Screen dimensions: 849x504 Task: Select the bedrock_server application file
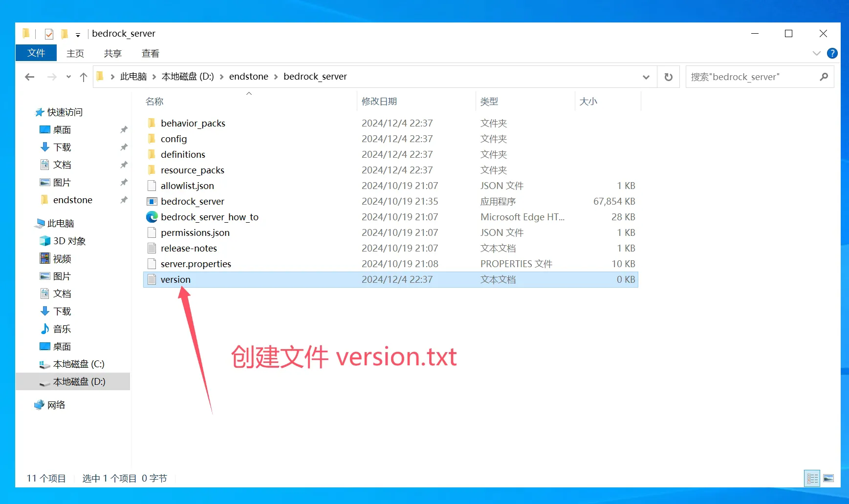point(192,201)
